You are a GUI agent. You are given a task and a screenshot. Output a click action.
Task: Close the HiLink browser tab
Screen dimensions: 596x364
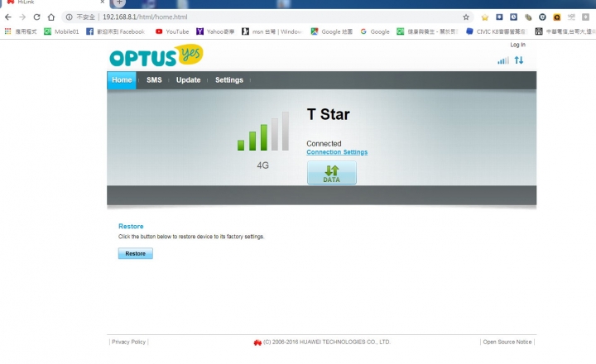(x=103, y=2)
